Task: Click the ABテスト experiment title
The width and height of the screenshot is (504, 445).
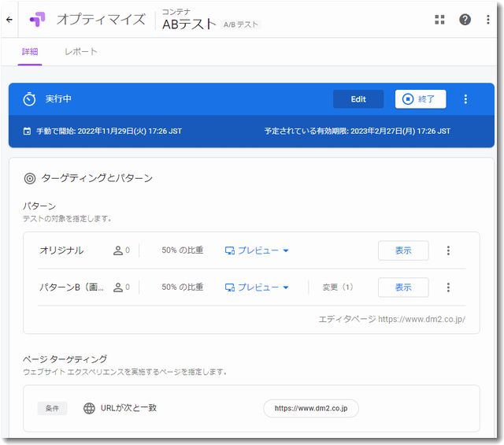Action: click(x=189, y=24)
